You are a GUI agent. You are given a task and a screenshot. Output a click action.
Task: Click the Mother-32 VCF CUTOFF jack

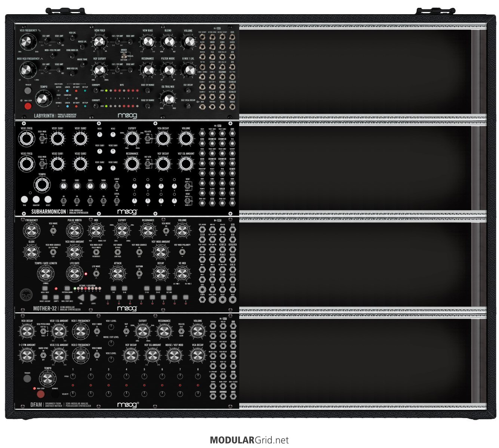212,239
